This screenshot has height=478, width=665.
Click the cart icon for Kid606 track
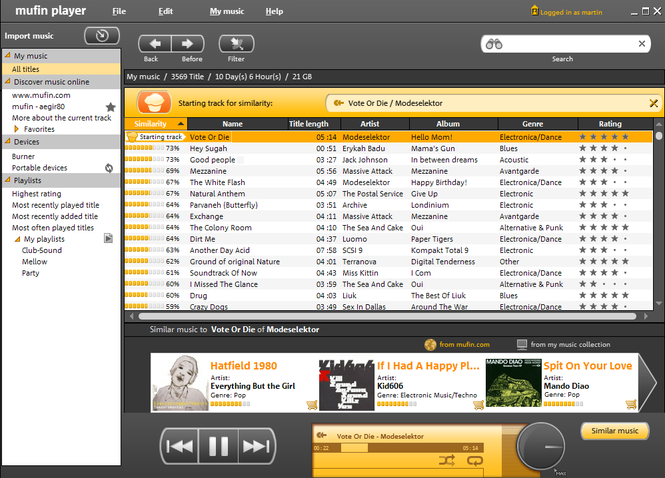(478, 405)
